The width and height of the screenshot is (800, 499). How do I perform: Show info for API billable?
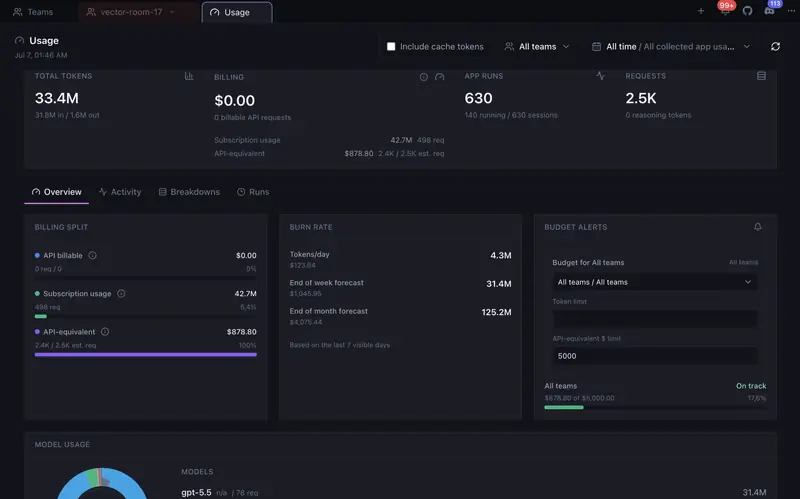(92, 255)
